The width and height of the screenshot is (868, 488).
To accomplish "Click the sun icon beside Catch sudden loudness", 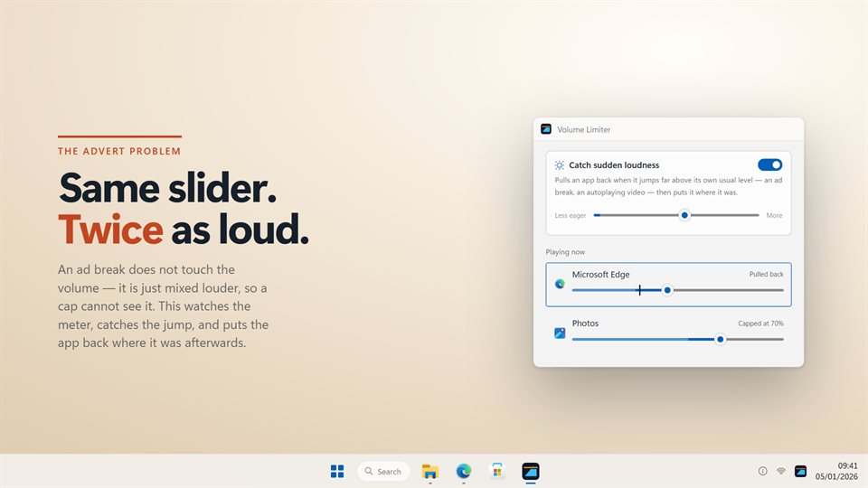I will (x=559, y=164).
